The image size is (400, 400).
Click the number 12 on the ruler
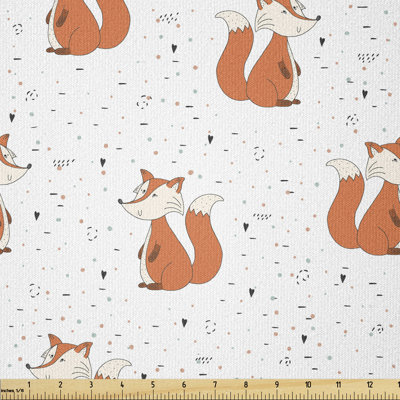click(370, 385)
